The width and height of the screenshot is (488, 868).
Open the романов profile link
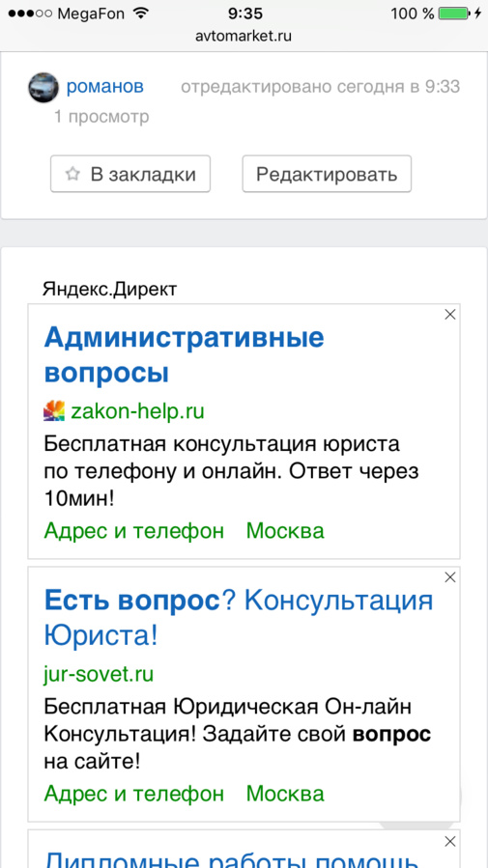[104, 87]
